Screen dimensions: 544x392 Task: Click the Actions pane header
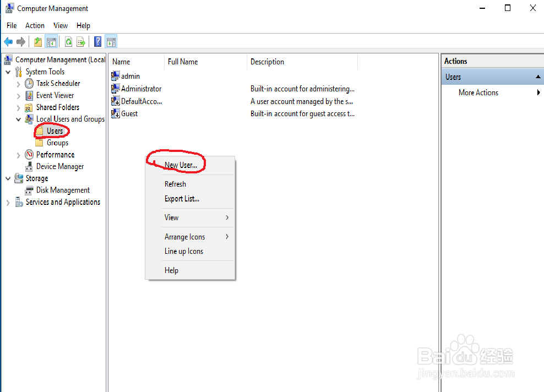[x=493, y=61]
